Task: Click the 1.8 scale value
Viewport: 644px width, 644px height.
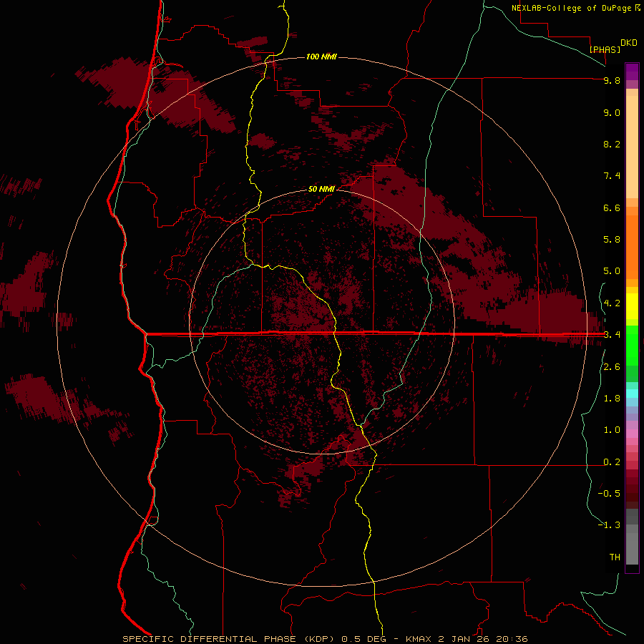Action: tap(612, 399)
